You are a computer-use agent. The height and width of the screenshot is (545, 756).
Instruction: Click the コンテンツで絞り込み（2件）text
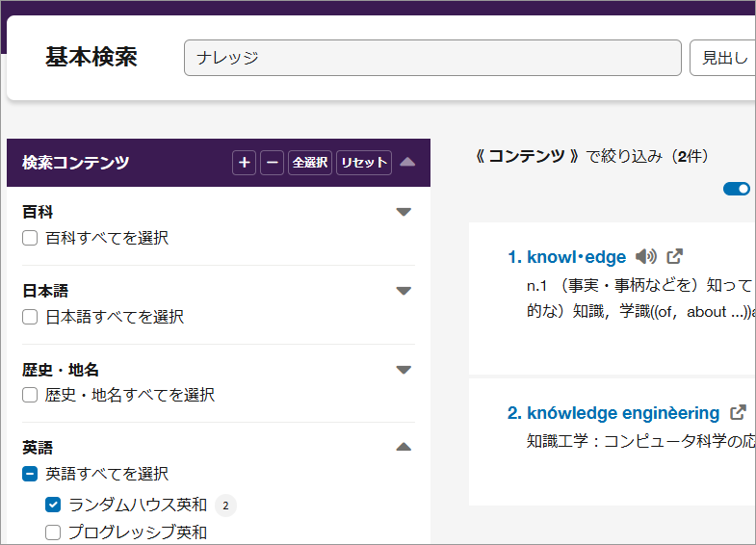[591, 156]
